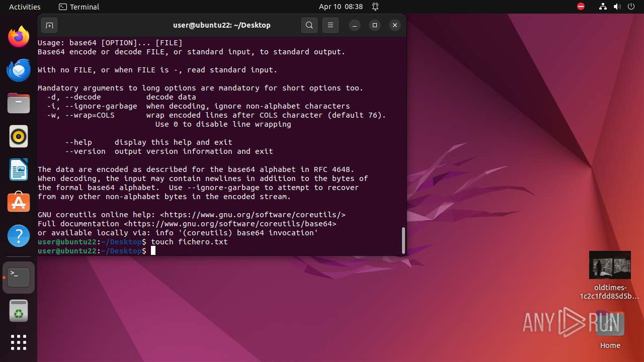This screenshot has height=362, width=644.
Task: Click the coreutils online help URL
Action: tap(253, 215)
